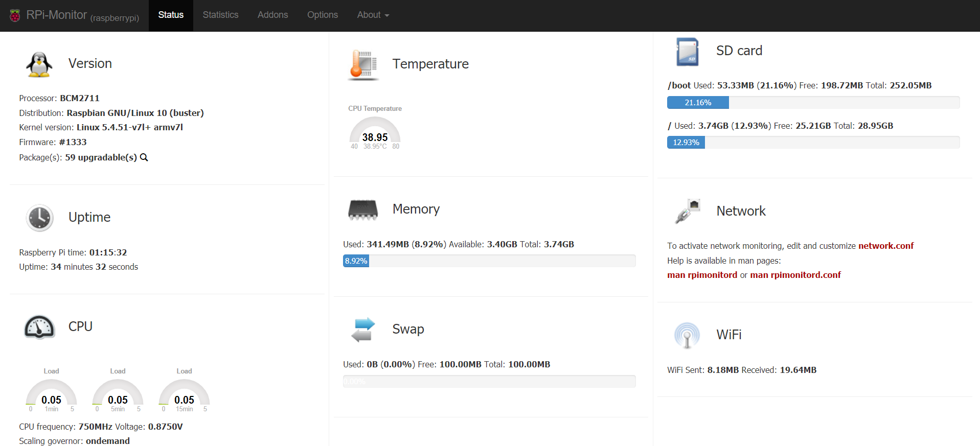Screen dimensions: 980x446
Task: Click the (raspberrypi) hostname text
Action: [115, 18]
